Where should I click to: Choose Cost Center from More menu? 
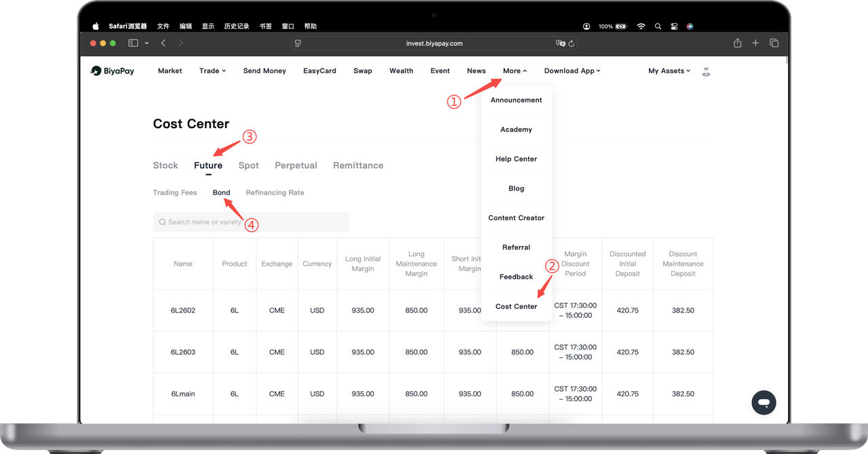(x=516, y=306)
